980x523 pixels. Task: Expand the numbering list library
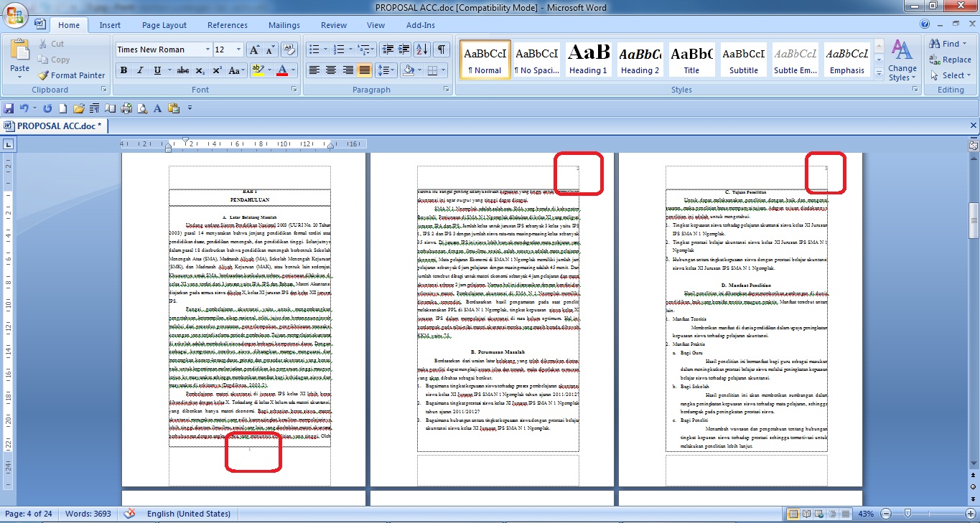click(x=350, y=50)
